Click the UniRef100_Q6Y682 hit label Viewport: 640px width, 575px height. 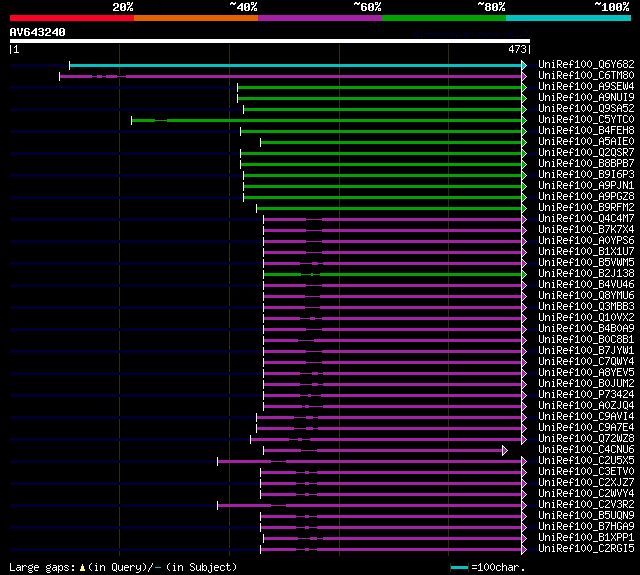click(x=586, y=64)
